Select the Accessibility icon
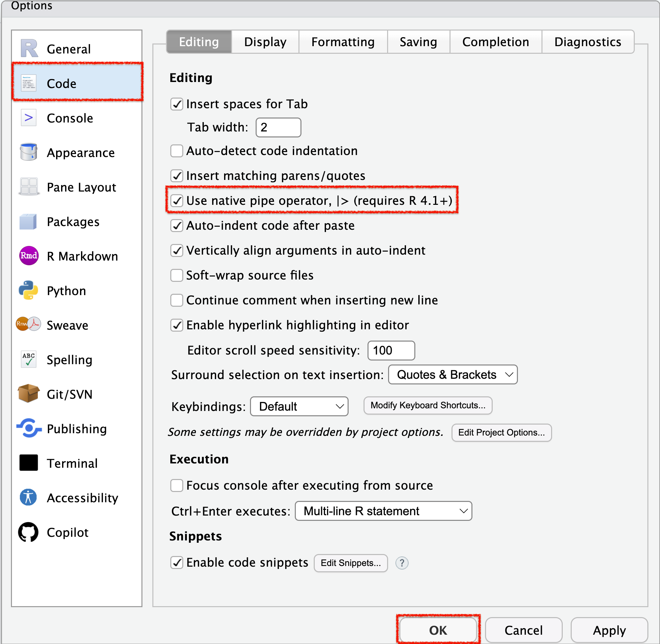Viewport: 660px width, 644px height. (29, 497)
